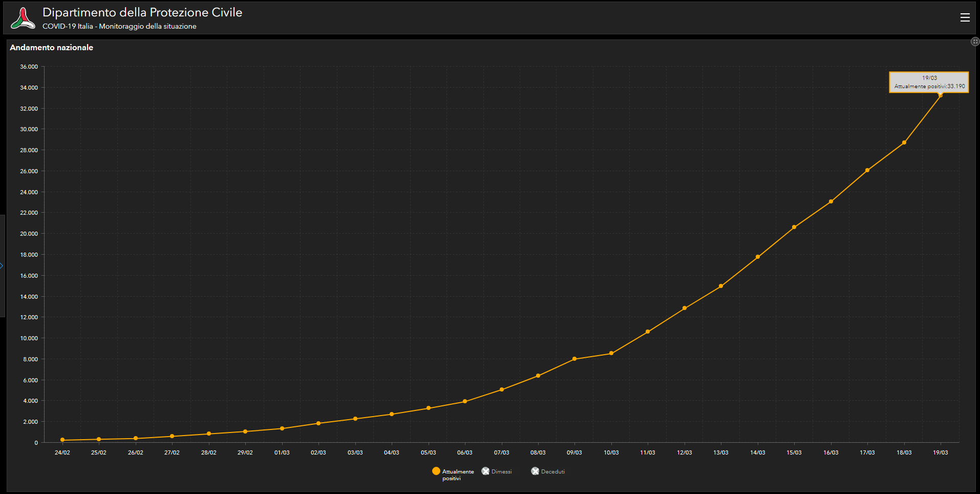980x494 pixels.
Task: Click the 20.000 y-axis label
Action: coord(29,234)
